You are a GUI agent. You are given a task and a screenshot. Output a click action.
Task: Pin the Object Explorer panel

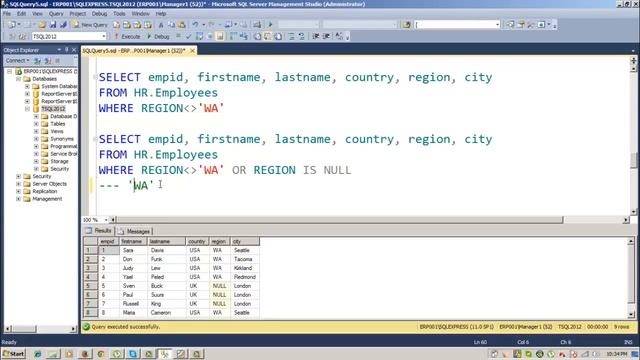click(x=67, y=50)
